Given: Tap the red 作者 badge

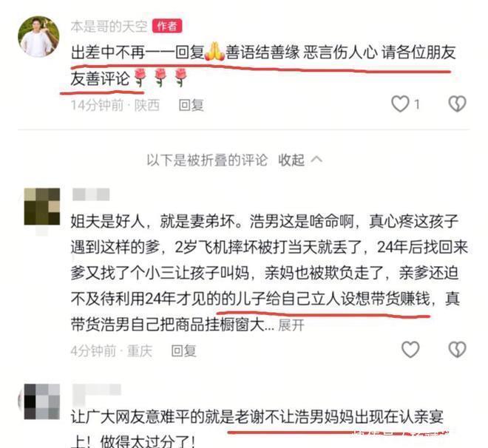Looking at the screenshot, I should click(167, 27).
